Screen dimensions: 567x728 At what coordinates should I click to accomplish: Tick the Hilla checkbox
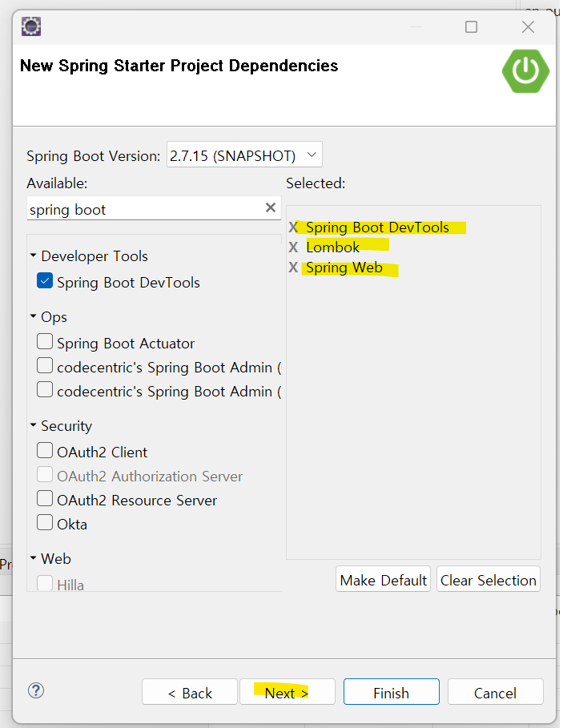(45, 583)
